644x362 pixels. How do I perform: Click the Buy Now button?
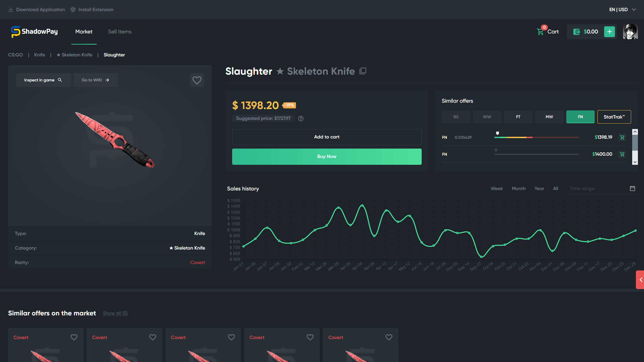point(326,156)
